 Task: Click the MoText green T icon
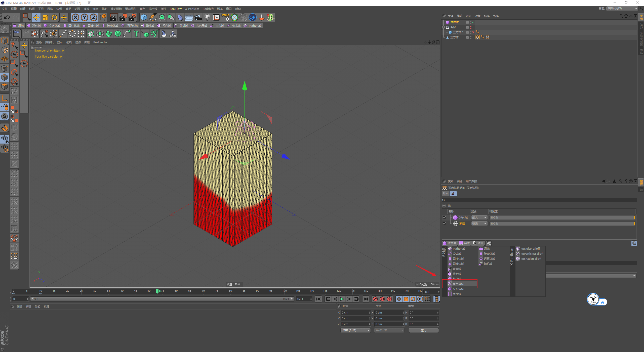coord(136,34)
